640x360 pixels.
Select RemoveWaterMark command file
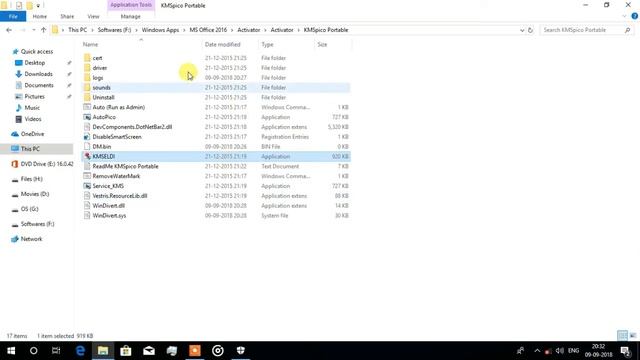pyautogui.click(x=116, y=176)
